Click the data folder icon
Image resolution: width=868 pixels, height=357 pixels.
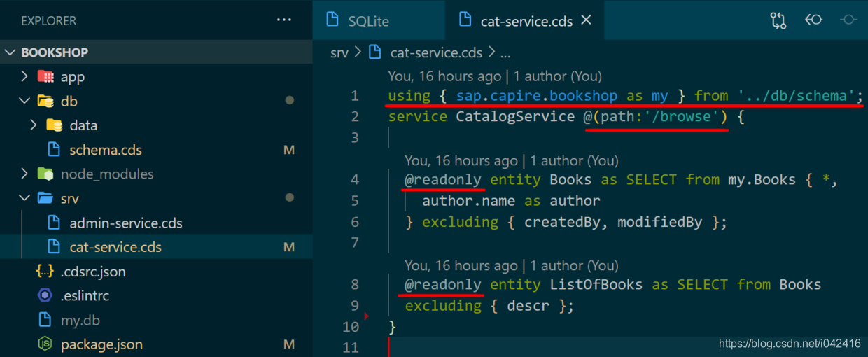[55, 125]
